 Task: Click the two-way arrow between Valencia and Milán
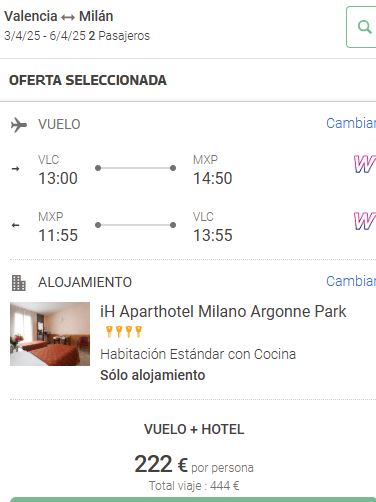pyautogui.click(x=68, y=17)
